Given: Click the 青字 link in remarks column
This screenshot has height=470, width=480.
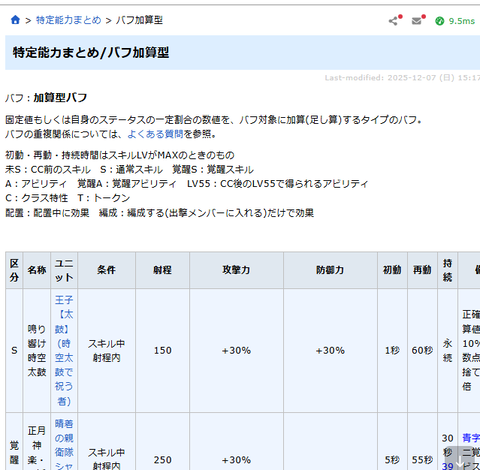Looking at the screenshot, I should (471, 438).
